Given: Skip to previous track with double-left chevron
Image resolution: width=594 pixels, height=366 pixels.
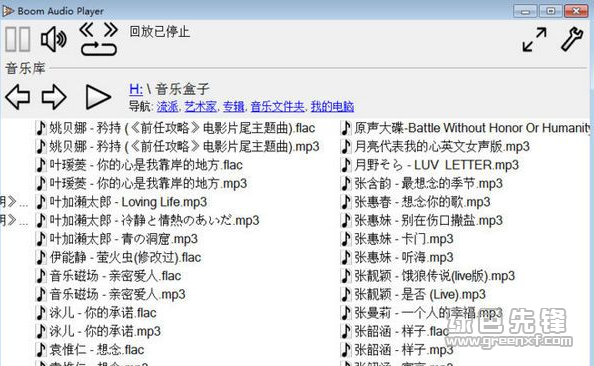Looking at the screenshot, I should click(87, 30).
